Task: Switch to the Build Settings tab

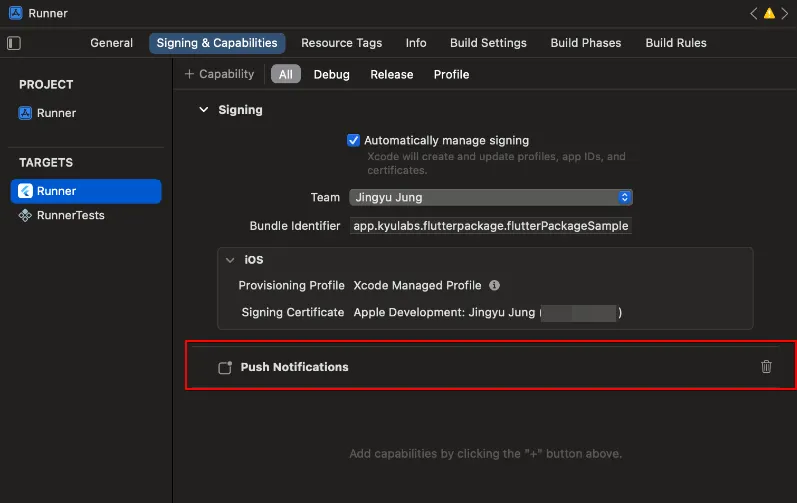Action: point(488,43)
